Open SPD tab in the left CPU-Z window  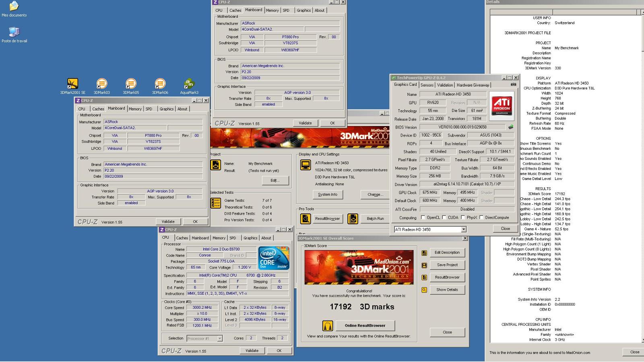click(x=149, y=109)
